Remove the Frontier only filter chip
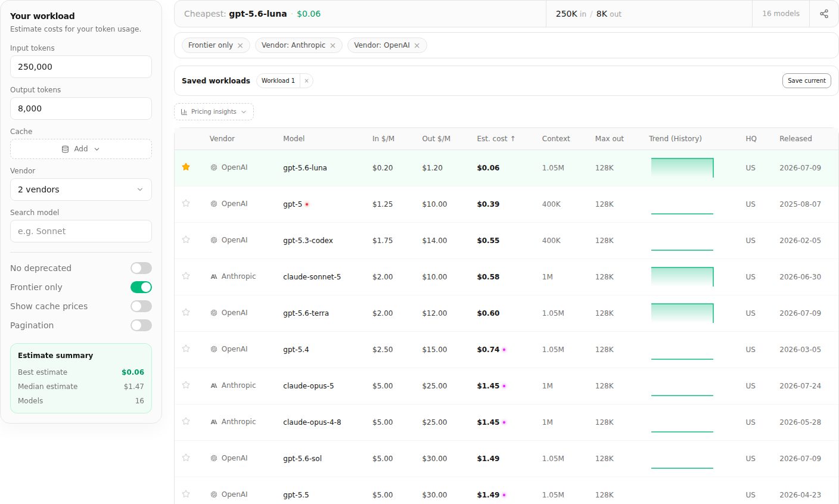839x504 pixels. pos(240,46)
